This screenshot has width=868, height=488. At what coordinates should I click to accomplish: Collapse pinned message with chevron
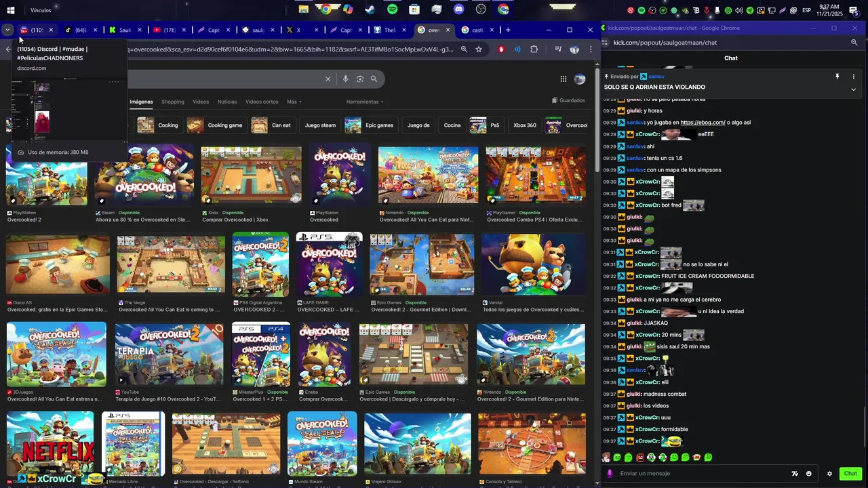853,89
